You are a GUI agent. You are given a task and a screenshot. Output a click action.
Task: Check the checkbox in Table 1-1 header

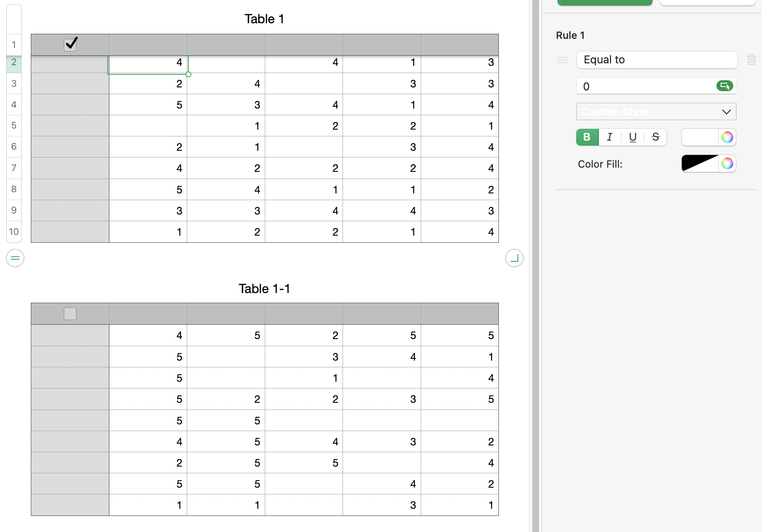70,314
